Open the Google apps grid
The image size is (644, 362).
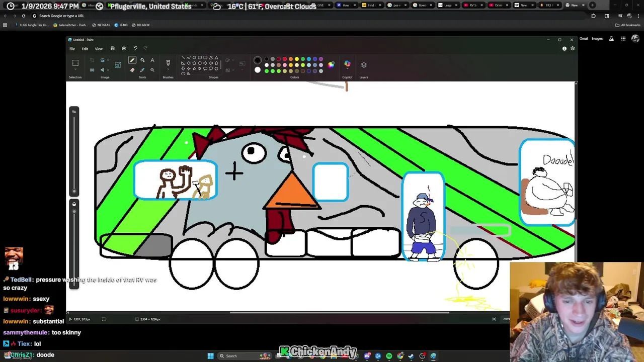pyautogui.click(x=623, y=39)
